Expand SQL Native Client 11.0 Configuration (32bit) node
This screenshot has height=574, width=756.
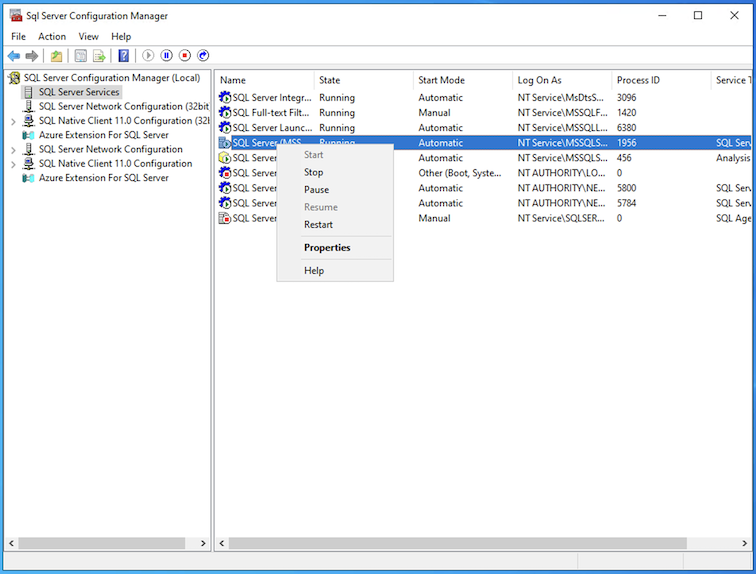(x=13, y=121)
